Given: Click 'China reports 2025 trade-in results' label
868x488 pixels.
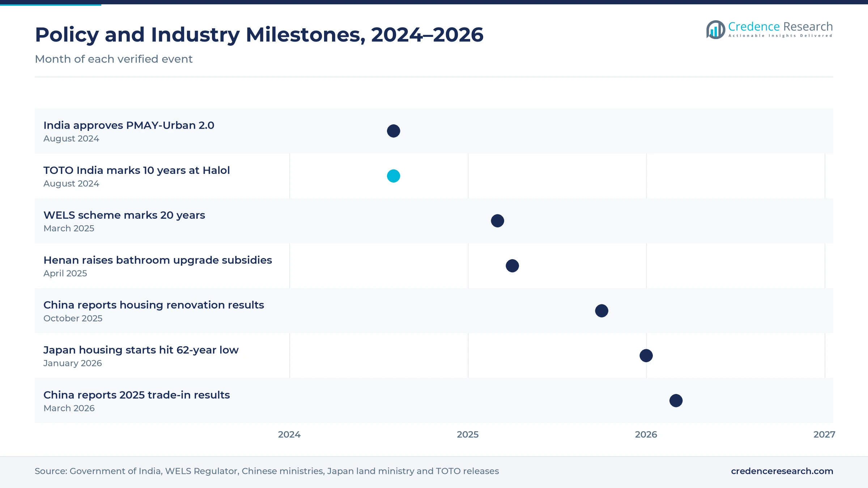Looking at the screenshot, I should point(137,395).
